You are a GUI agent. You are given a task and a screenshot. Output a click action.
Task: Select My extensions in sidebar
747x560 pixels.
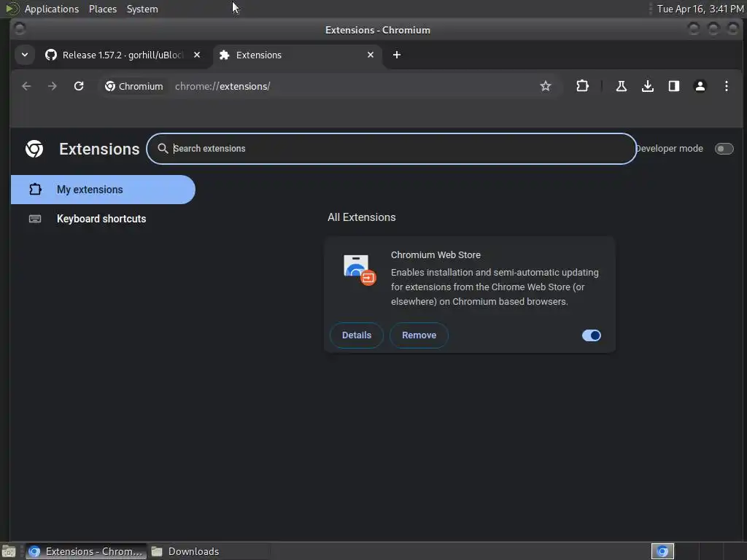click(x=103, y=190)
